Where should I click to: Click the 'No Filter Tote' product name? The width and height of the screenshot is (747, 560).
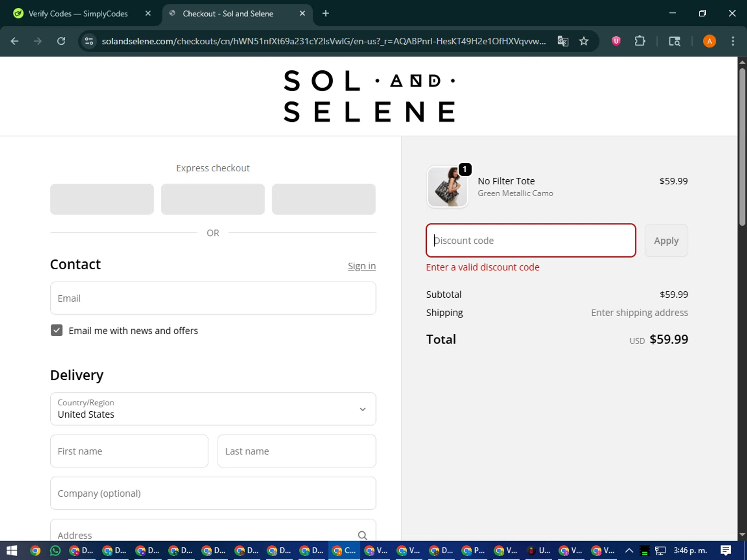(x=506, y=181)
